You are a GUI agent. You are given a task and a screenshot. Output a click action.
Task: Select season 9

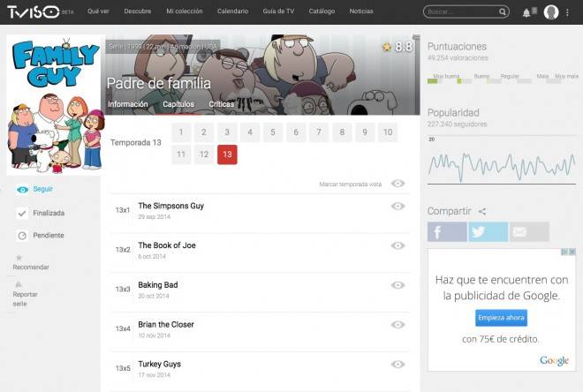(365, 132)
